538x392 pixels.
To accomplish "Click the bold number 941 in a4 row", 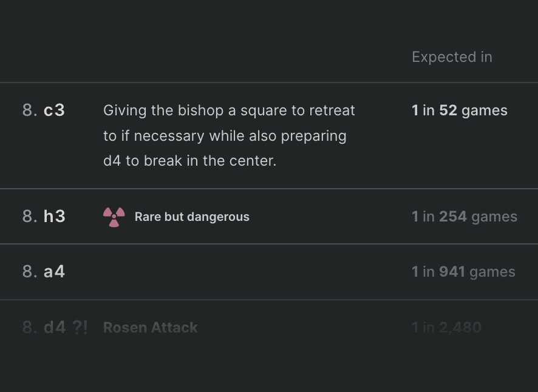I will (x=452, y=272).
